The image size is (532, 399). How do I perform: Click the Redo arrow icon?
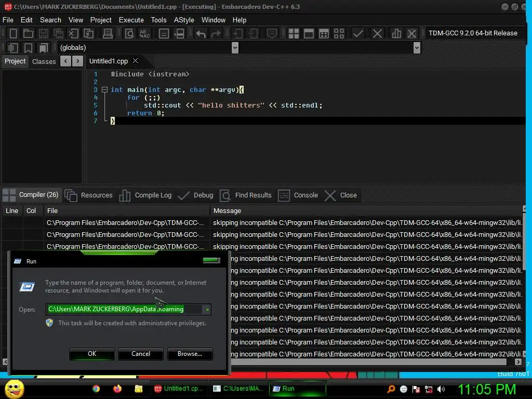click(x=216, y=34)
